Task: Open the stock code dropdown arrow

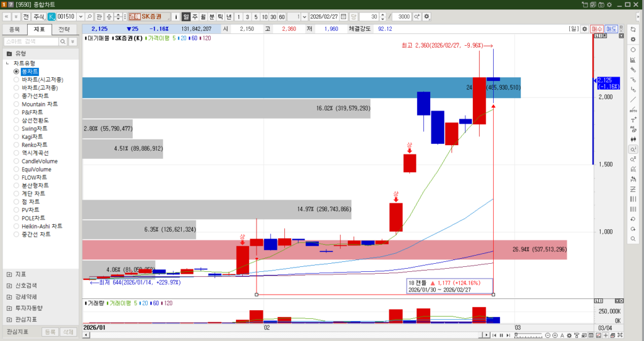Action: (x=80, y=16)
